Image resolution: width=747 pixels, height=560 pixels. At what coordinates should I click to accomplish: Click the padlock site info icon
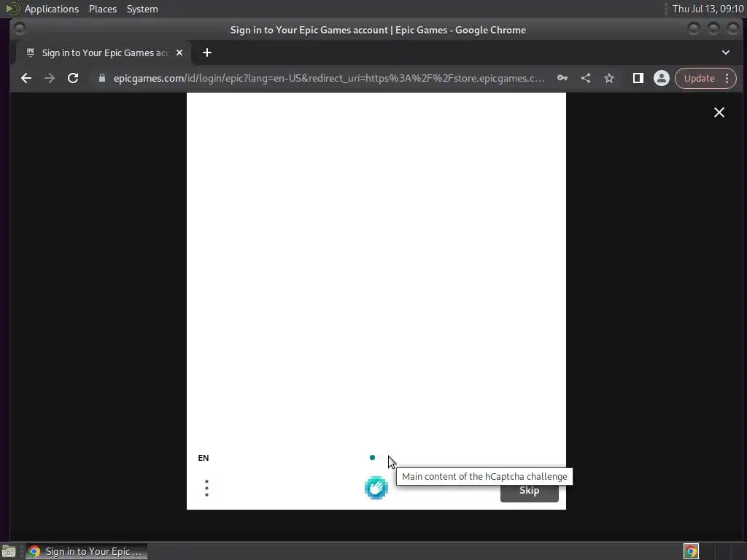pyautogui.click(x=101, y=78)
